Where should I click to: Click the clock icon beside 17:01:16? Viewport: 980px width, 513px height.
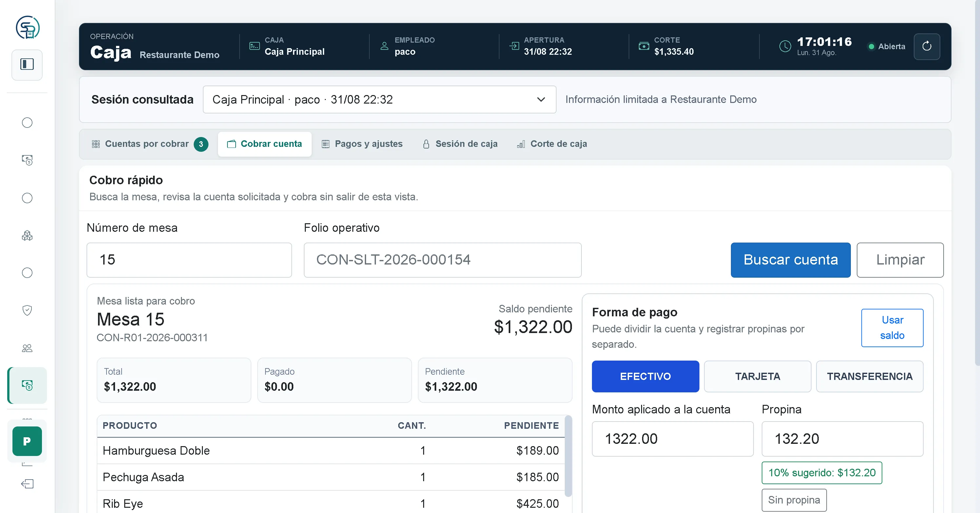(x=785, y=47)
